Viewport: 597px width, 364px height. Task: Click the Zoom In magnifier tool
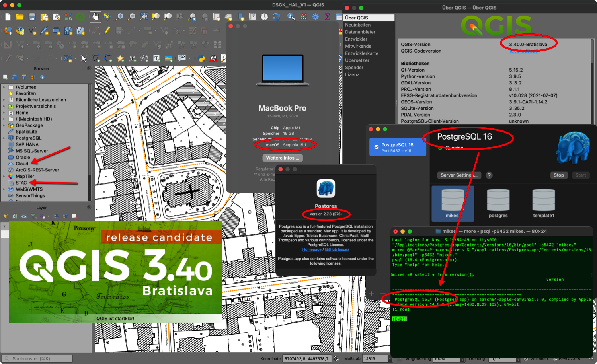[x=119, y=17]
